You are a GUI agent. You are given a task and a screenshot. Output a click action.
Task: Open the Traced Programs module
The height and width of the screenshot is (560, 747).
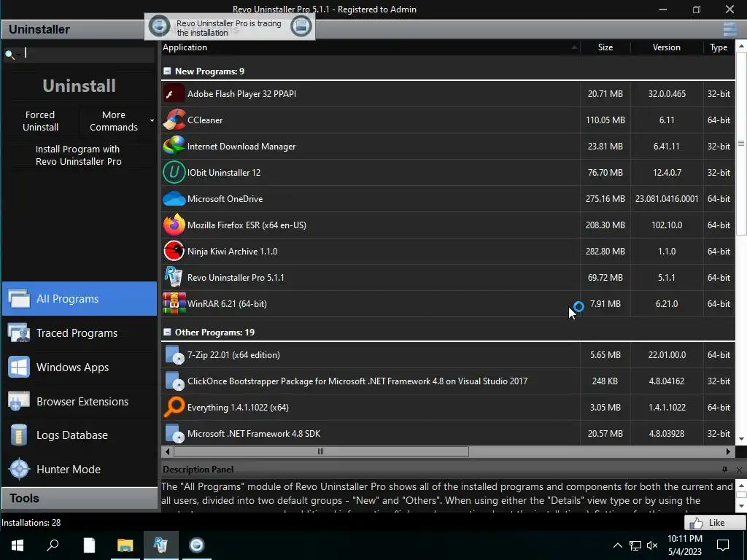tap(79, 332)
